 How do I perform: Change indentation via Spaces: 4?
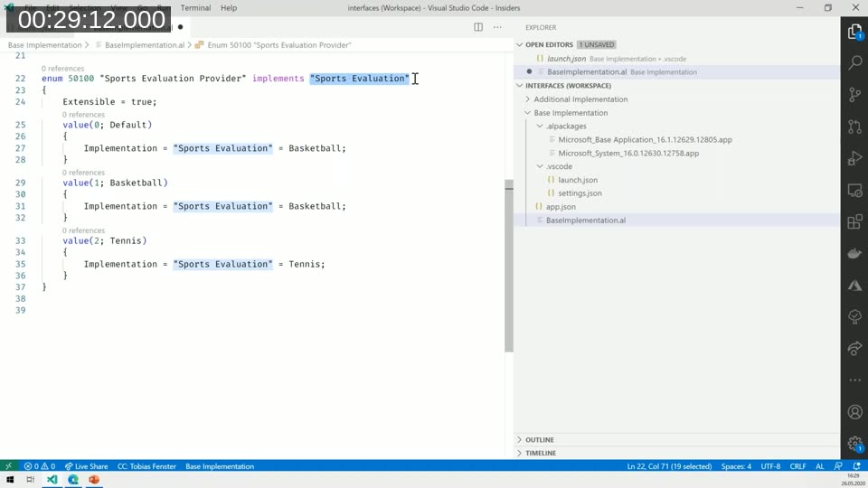coord(736,466)
